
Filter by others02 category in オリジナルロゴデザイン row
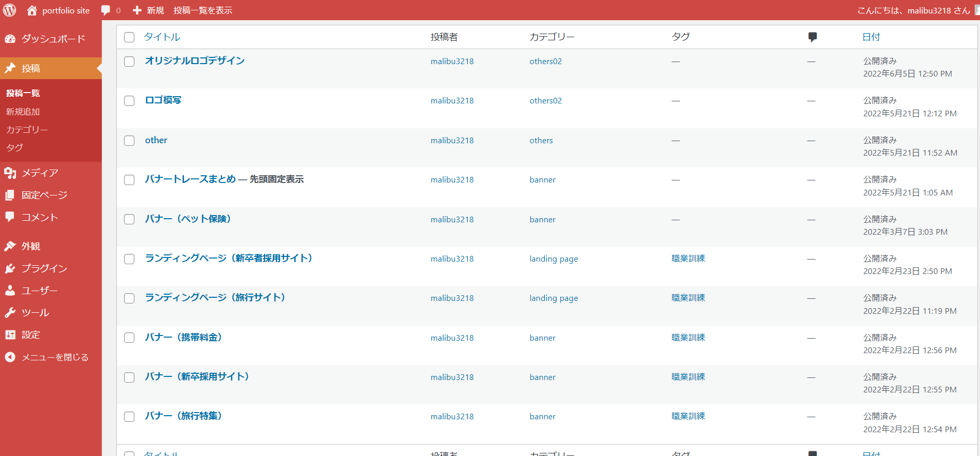coord(545,62)
